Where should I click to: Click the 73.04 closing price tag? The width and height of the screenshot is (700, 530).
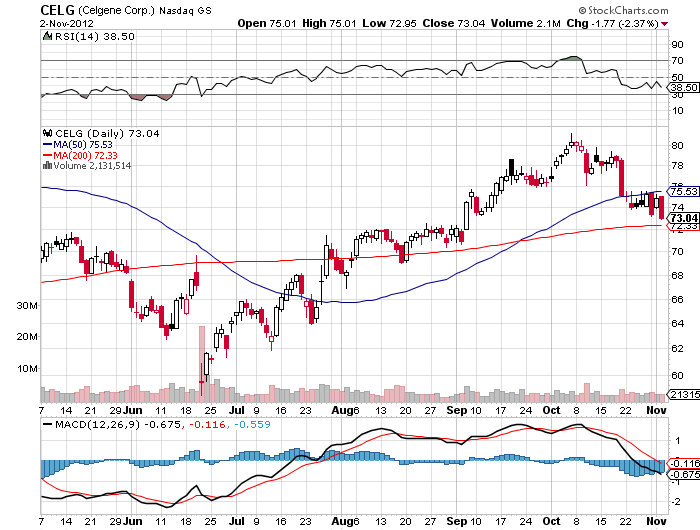[683, 218]
